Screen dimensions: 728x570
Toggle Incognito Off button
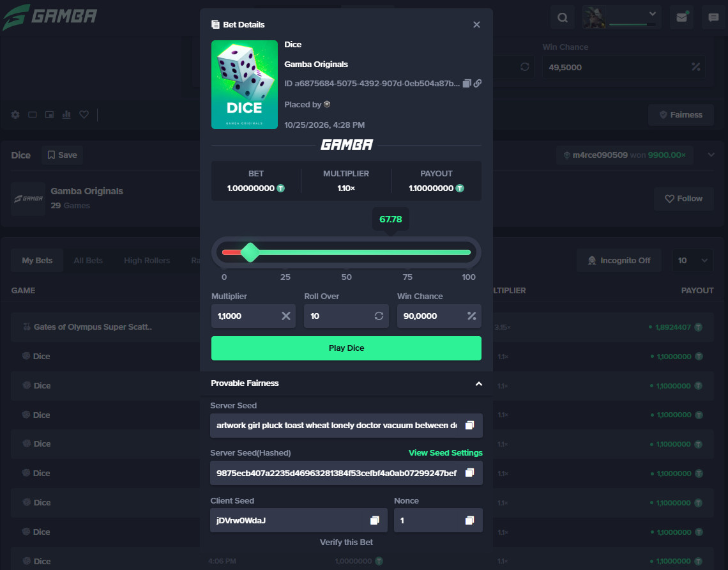tap(619, 261)
